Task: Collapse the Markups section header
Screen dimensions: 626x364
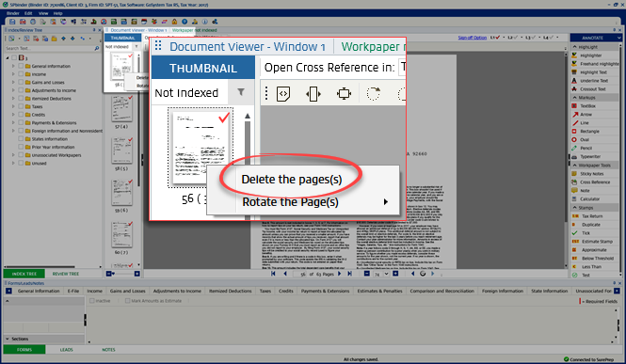Action: [575, 98]
